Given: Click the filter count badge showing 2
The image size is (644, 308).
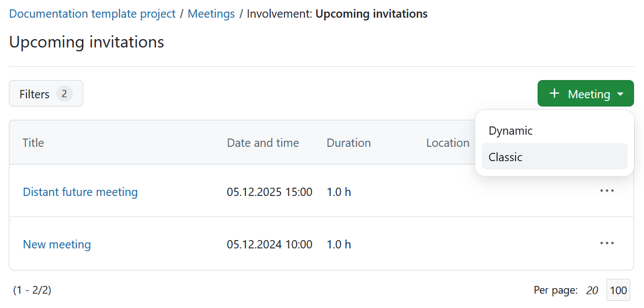Looking at the screenshot, I should pyautogui.click(x=64, y=94).
